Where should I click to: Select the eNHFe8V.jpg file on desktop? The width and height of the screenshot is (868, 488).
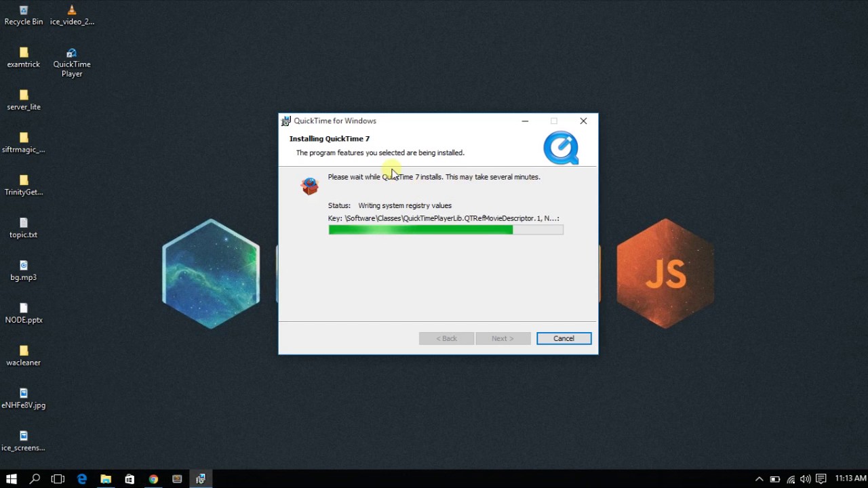click(24, 400)
